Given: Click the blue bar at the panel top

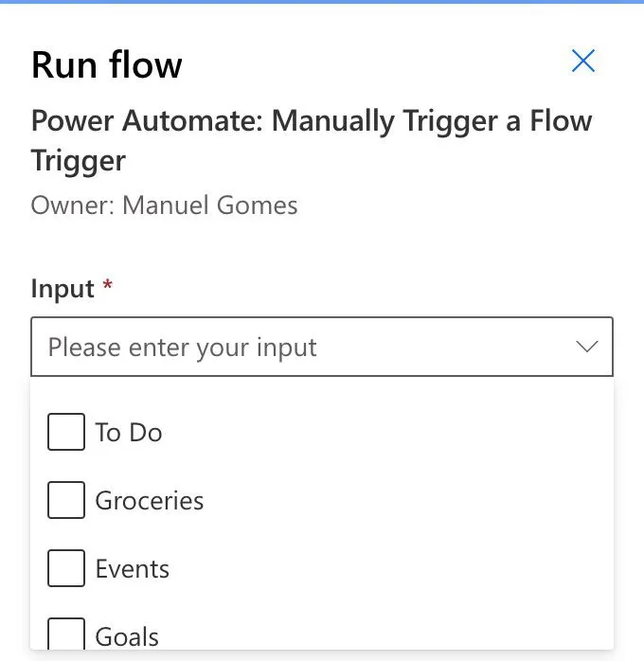Looking at the screenshot, I should 322,2.
